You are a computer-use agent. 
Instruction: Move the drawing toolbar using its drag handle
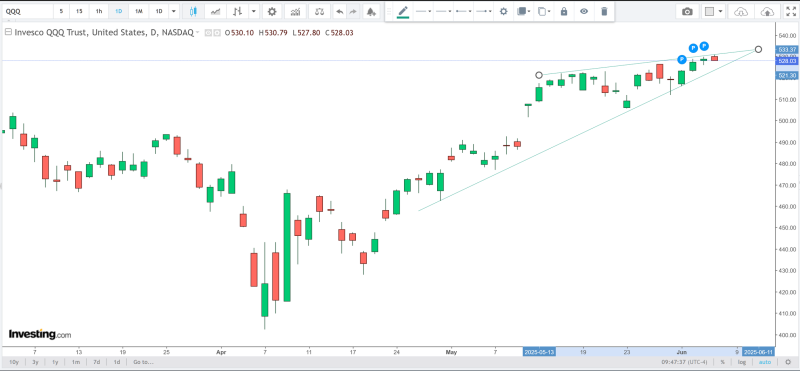point(389,11)
